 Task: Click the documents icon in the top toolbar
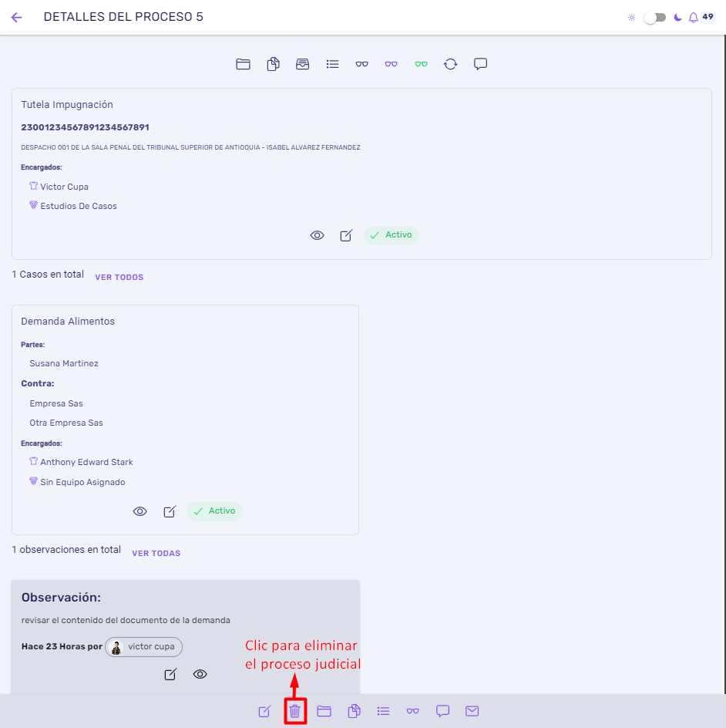[274, 64]
